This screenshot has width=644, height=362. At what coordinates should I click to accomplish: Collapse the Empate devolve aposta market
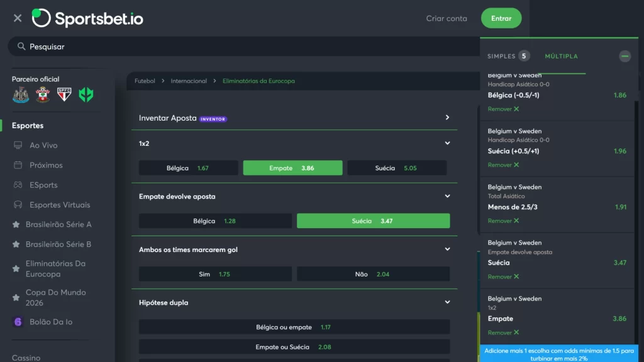click(447, 196)
